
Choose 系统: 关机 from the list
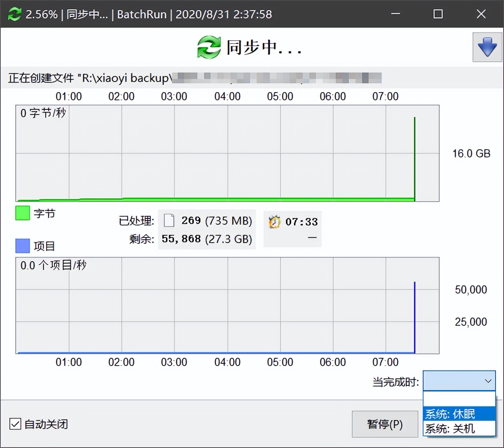click(459, 429)
